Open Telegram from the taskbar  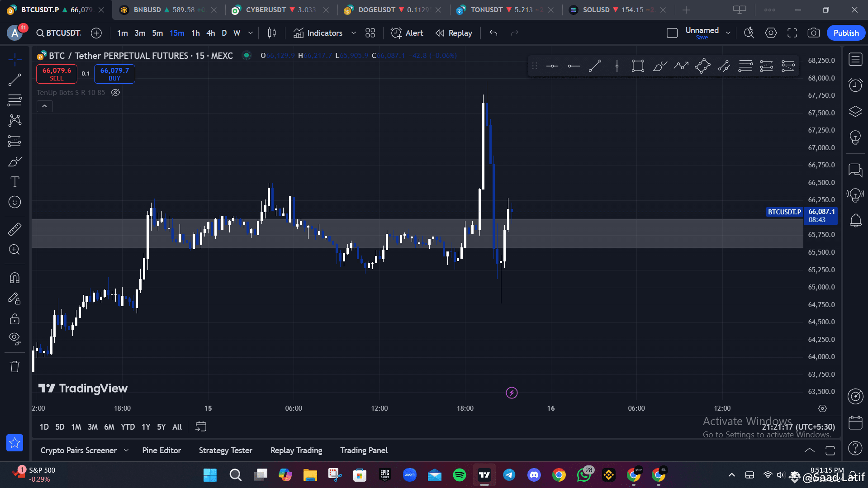coord(509,475)
